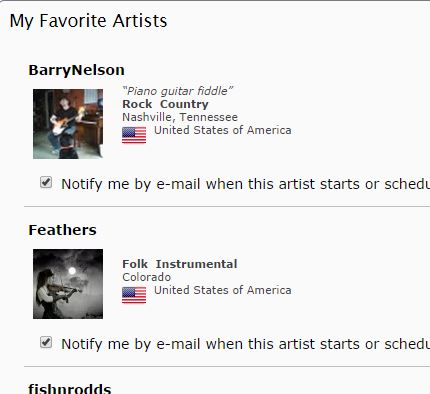This screenshot has height=394, width=430.
Task: Open the Feathers violinist profile picture
Action: [x=68, y=284]
